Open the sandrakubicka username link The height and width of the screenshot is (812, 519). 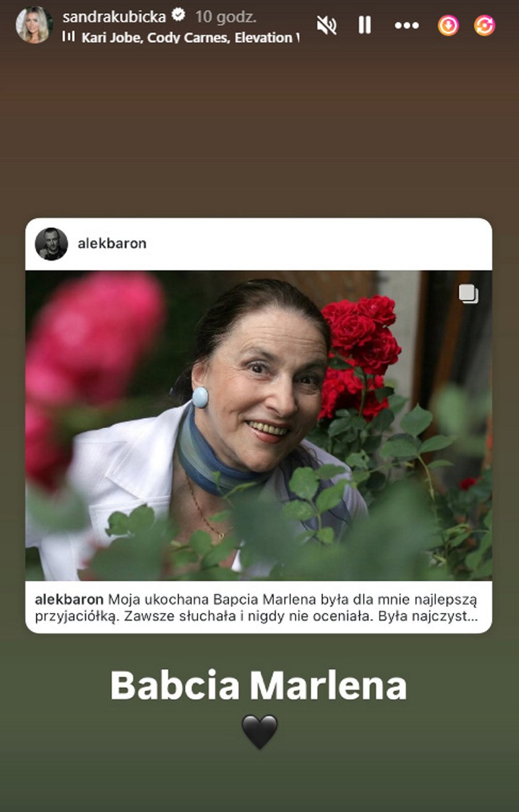pos(114,17)
